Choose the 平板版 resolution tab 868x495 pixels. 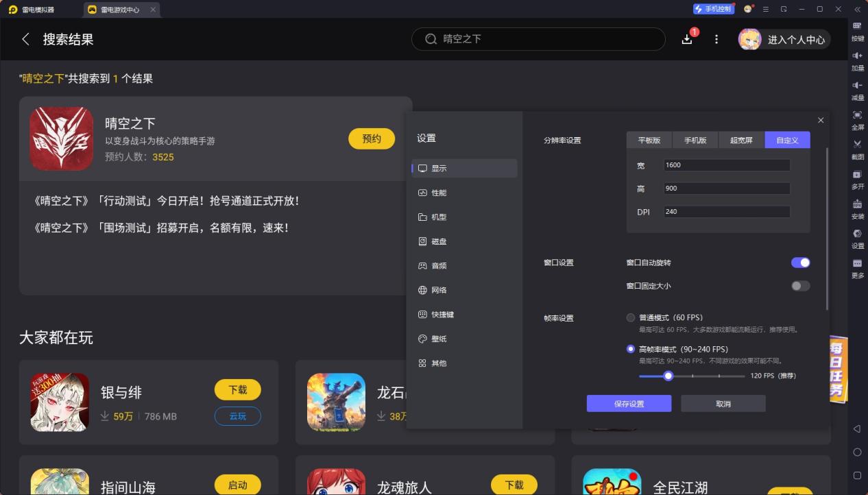point(649,140)
